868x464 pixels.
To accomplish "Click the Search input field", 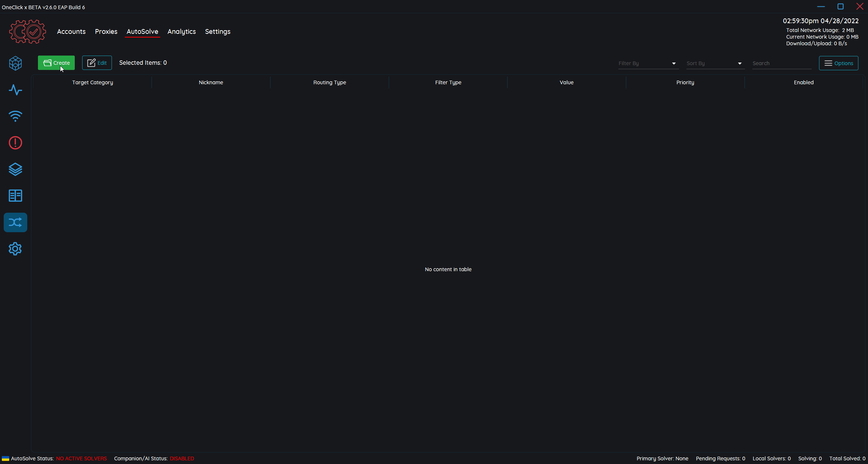I will pyautogui.click(x=781, y=63).
